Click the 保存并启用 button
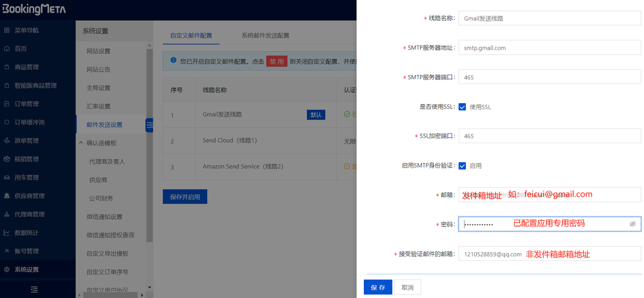The height and width of the screenshot is (298, 644). (185, 196)
